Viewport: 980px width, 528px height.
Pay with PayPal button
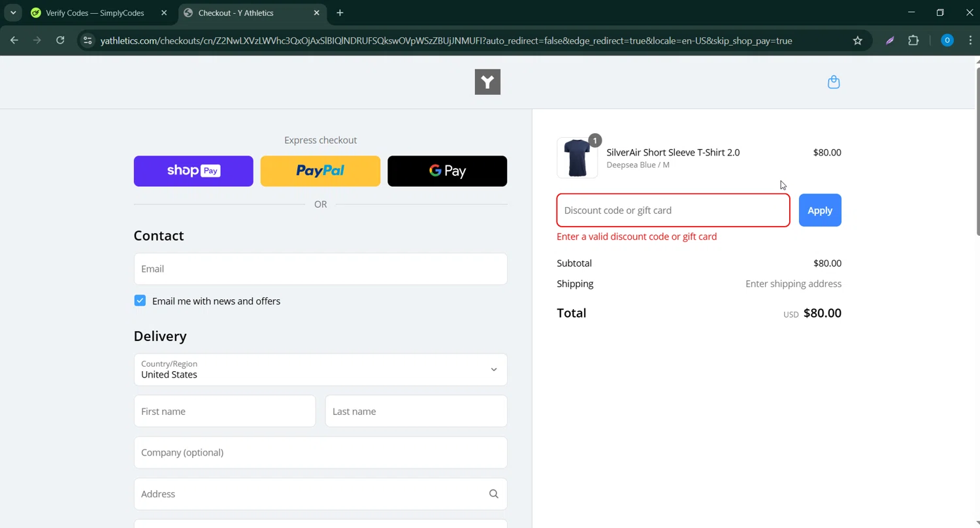(x=320, y=171)
